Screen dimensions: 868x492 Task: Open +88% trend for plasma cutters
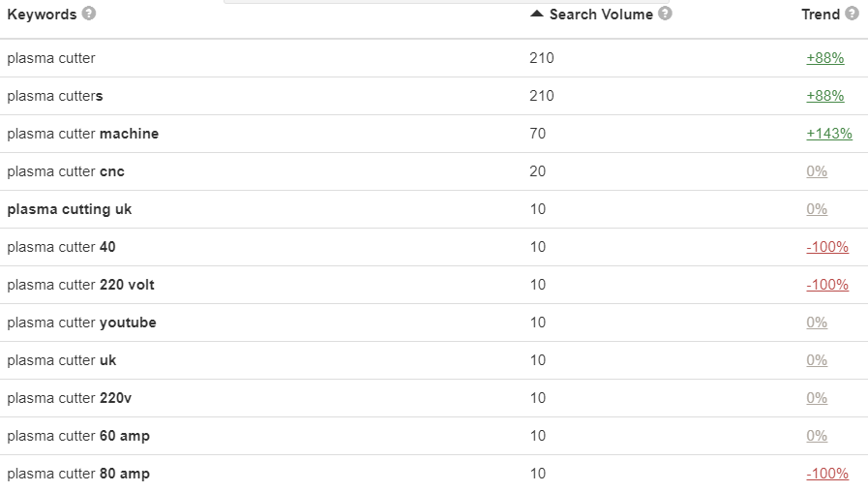pyautogui.click(x=824, y=96)
